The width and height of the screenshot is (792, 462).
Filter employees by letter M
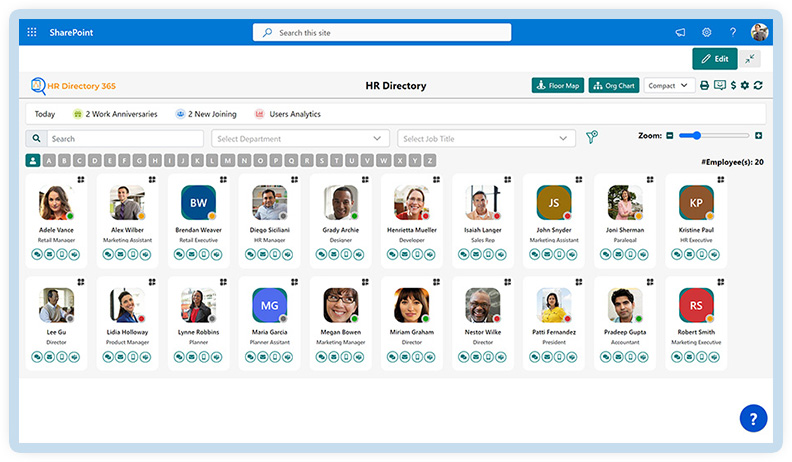click(x=228, y=161)
